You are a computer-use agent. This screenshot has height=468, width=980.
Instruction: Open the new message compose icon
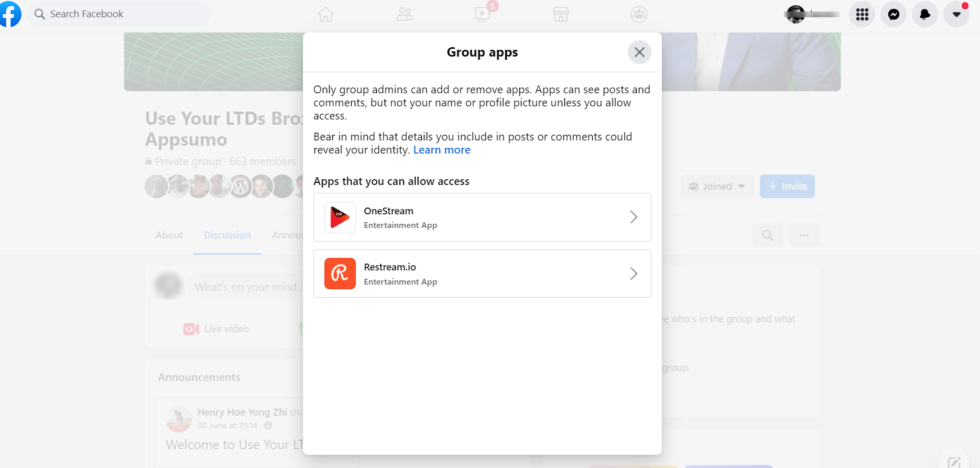pyautogui.click(x=954, y=461)
